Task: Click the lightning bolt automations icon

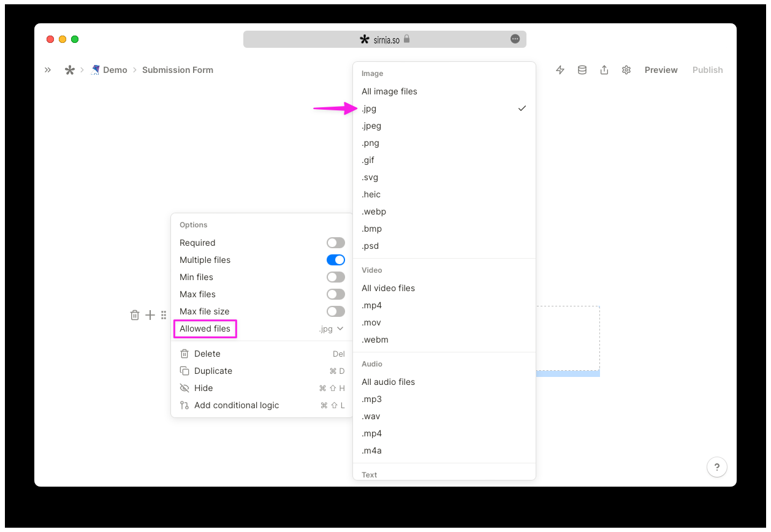Action: 560,70
